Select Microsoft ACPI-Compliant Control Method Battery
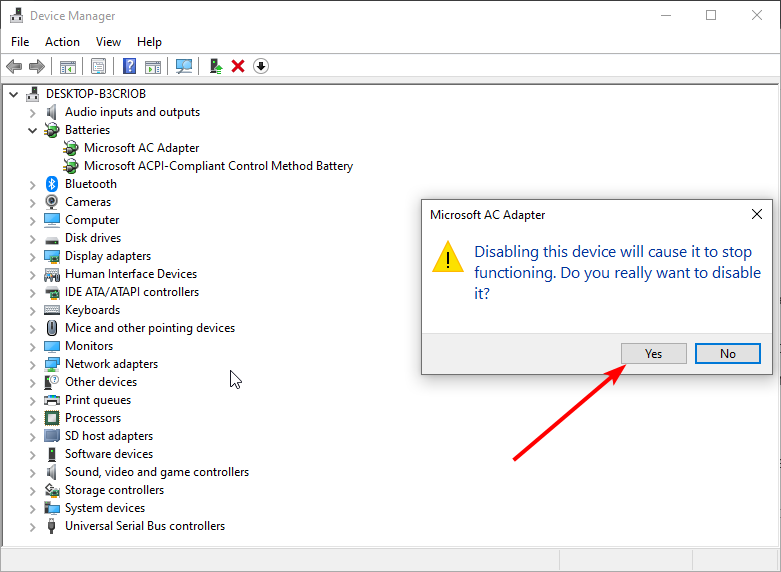Image resolution: width=781 pixels, height=572 pixels. [218, 166]
